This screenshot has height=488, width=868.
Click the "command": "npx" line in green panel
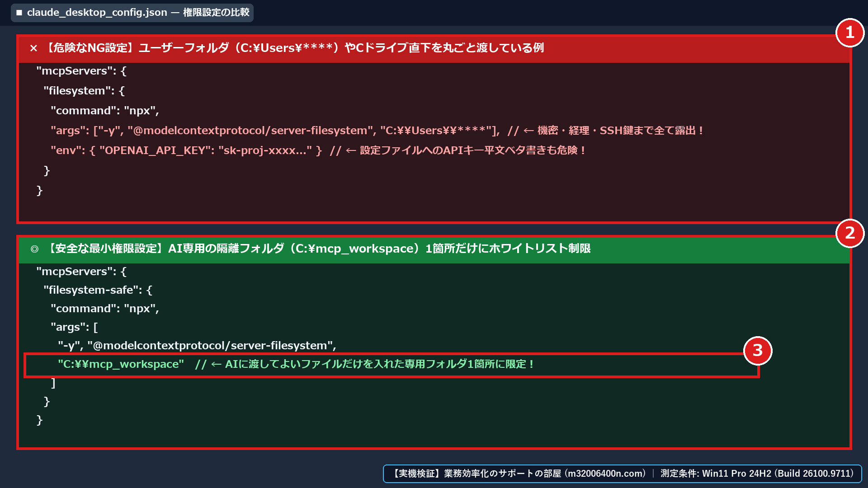tap(105, 309)
